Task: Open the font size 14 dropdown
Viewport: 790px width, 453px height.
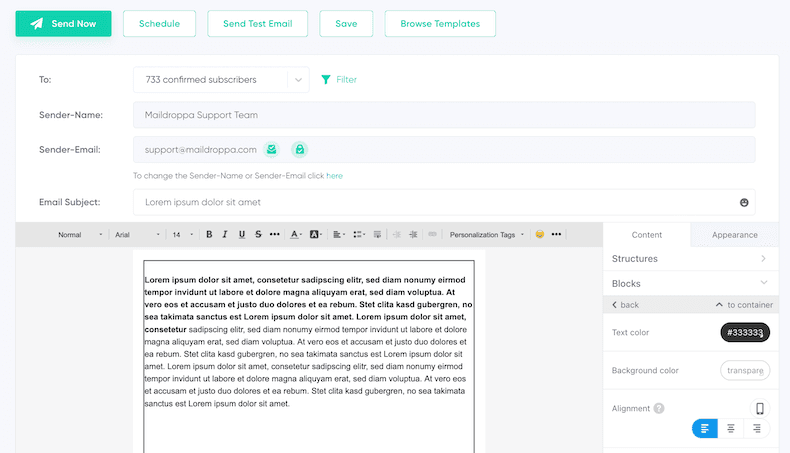Action: [x=182, y=235]
